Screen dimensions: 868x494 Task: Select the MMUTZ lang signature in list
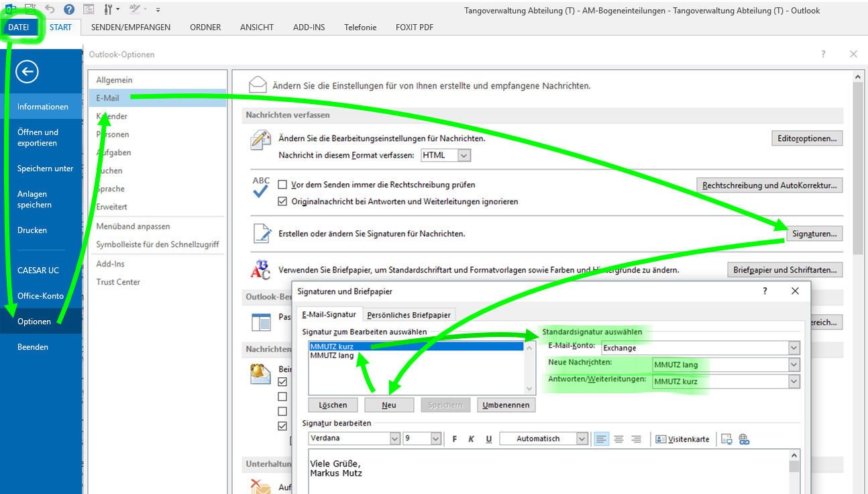tap(332, 356)
